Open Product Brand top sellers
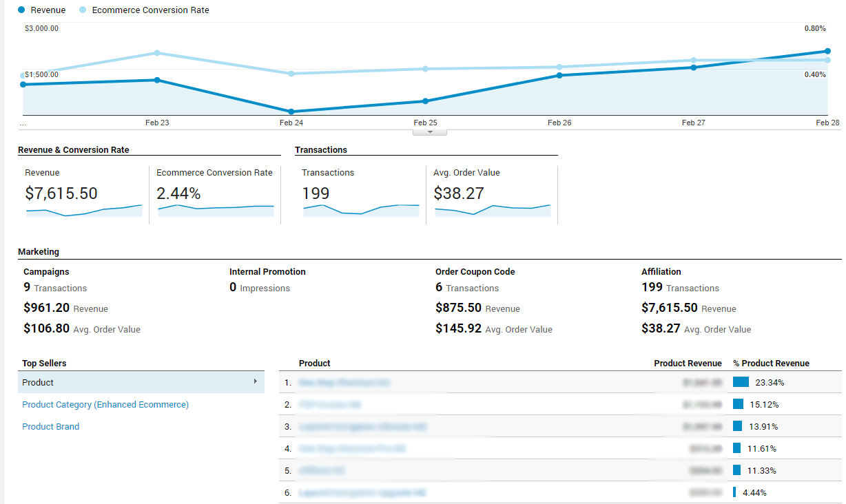The image size is (846, 504). click(50, 426)
